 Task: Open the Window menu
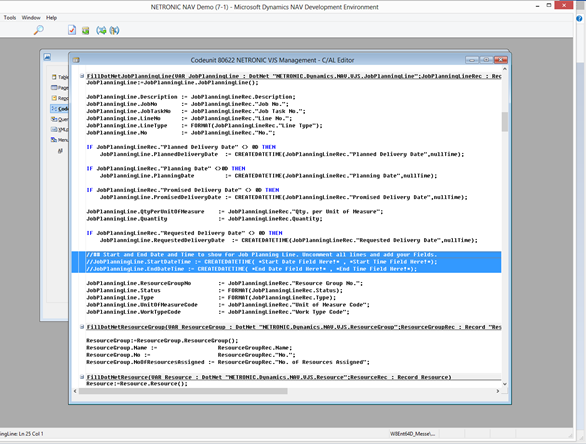pos(31,18)
